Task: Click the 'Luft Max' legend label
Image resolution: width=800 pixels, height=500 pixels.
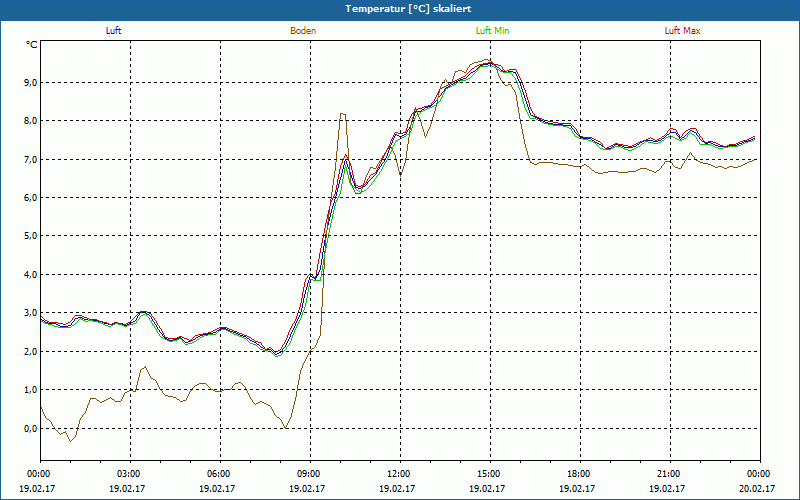Action: click(x=682, y=31)
